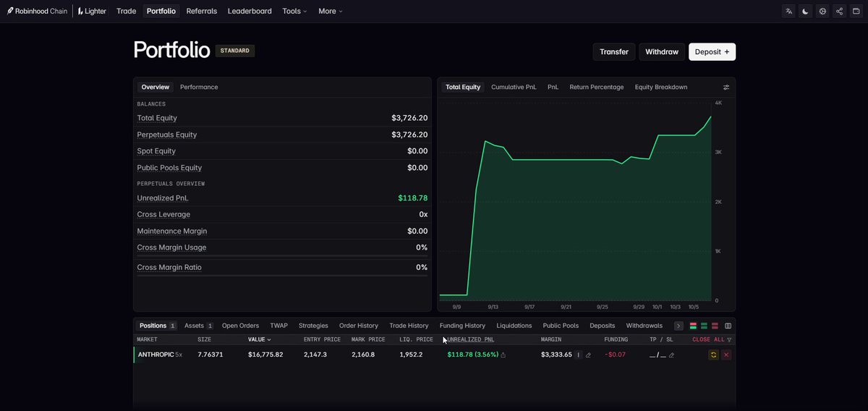Open Funding History tab
This screenshot has height=411, width=868.
462,326
